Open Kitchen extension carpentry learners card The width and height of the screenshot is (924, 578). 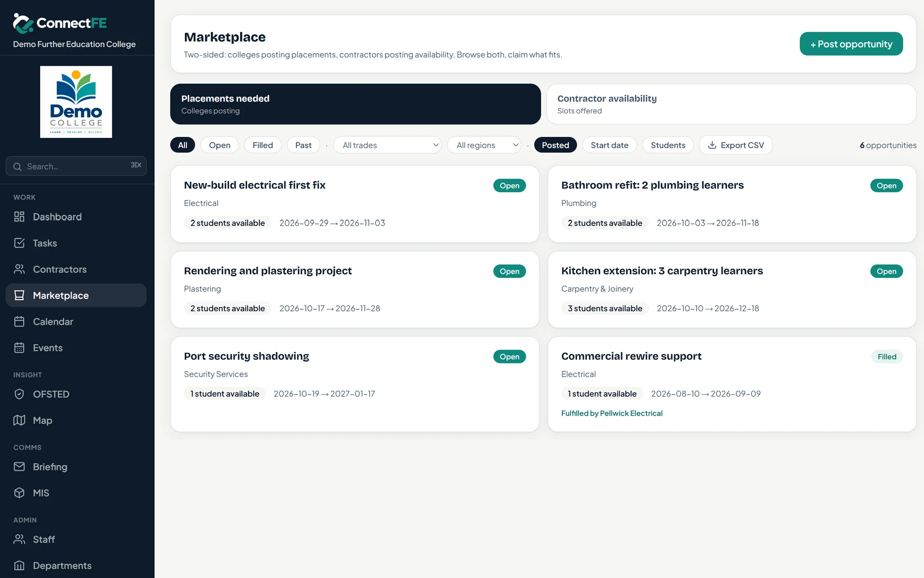tap(732, 289)
